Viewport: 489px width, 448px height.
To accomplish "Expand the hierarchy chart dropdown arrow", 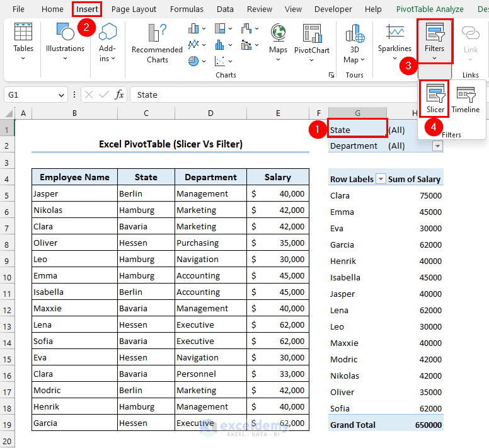I will [x=231, y=29].
